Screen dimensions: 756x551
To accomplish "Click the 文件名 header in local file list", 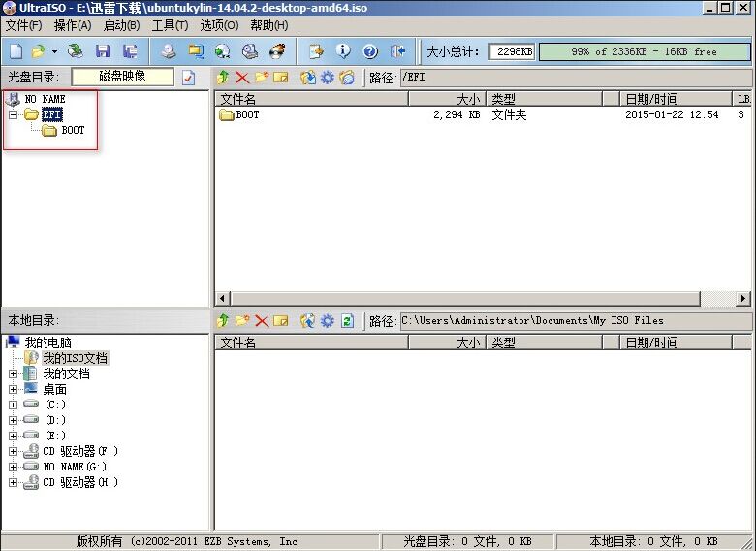I will (311, 342).
